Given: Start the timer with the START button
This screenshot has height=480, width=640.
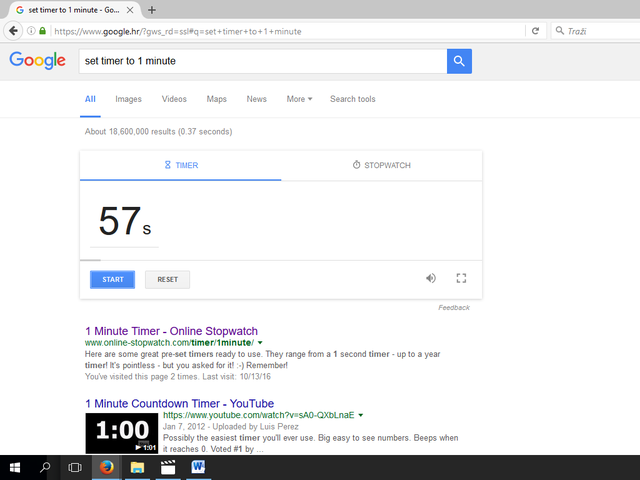Looking at the screenshot, I should [x=112, y=280].
